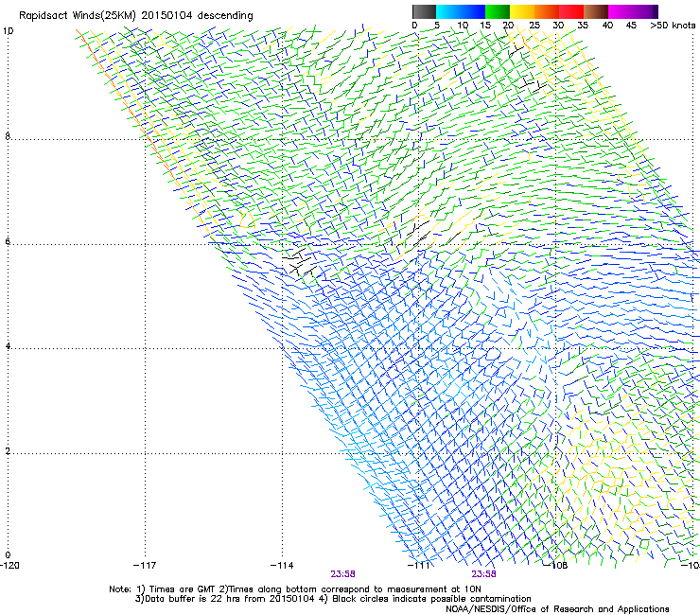Click the red 30-35 knots legend swatch
Viewport: 700px width, 615px height.
[x=571, y=11]
